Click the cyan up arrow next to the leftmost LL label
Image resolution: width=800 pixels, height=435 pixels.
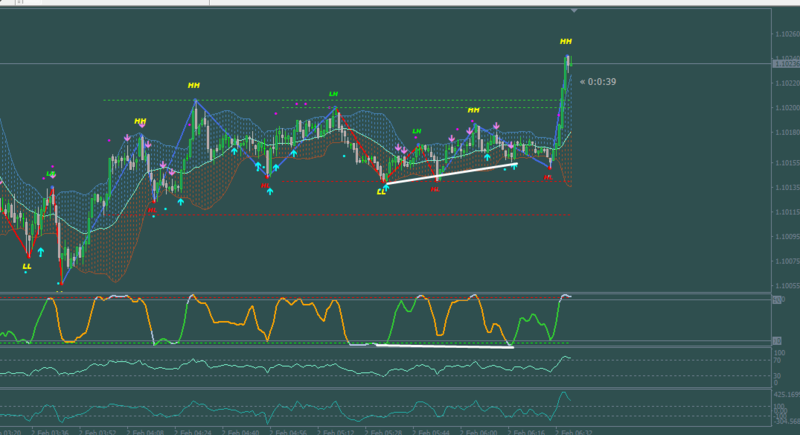coord(41,252)
